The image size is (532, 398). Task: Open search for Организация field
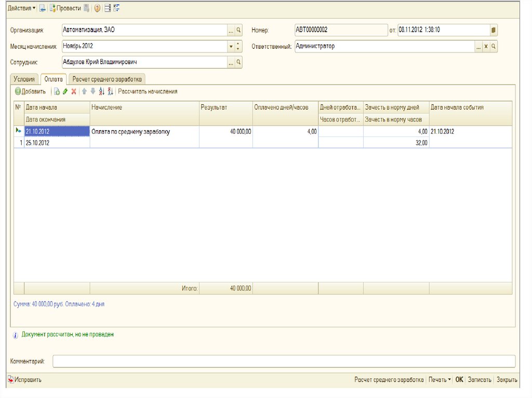tap(238, 30)
